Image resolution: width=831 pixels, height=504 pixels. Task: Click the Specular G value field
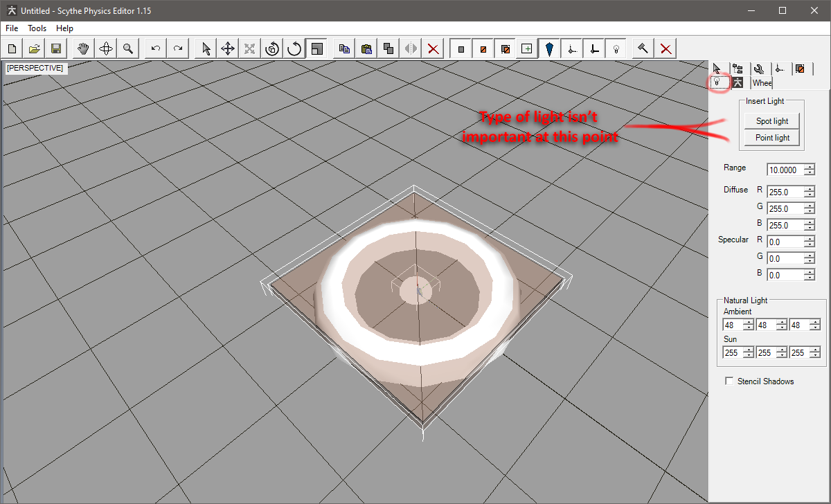[785, 258]
